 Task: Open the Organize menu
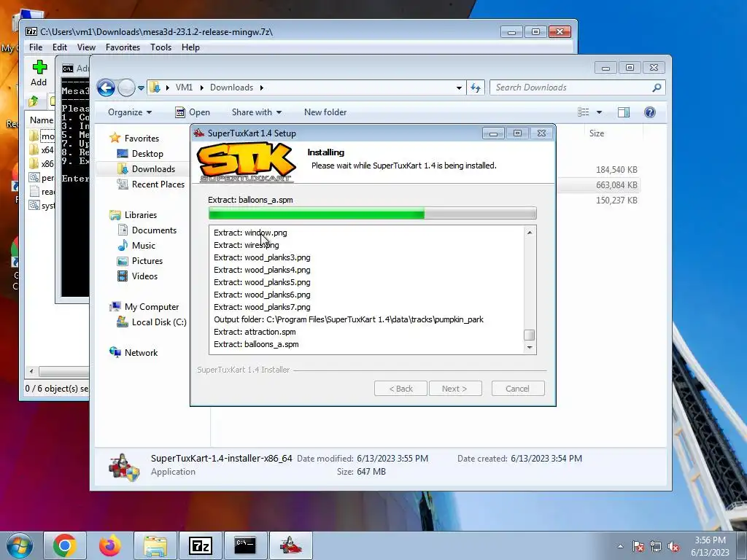click(130, 112)
